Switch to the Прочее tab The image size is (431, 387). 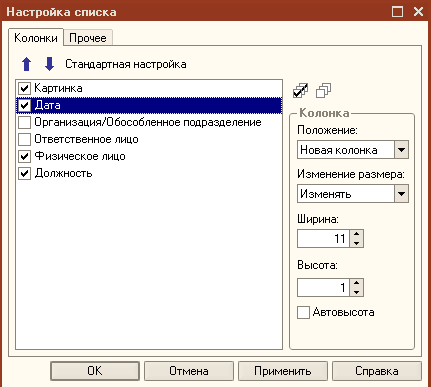click(88, 38)
